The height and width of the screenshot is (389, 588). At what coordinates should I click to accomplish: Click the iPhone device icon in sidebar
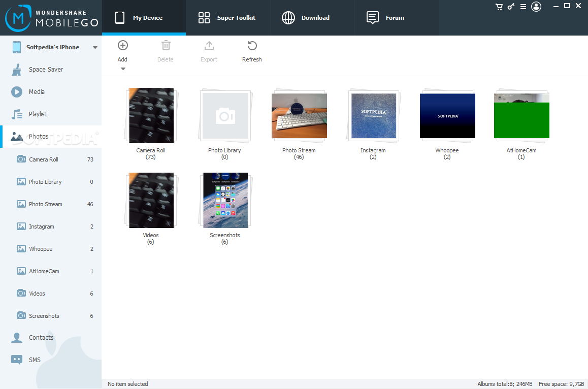[16, 47]
